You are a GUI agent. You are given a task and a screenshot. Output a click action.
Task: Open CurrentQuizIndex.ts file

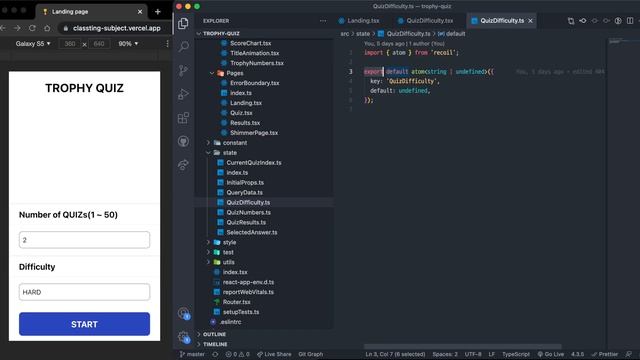[x=253, y=163]
